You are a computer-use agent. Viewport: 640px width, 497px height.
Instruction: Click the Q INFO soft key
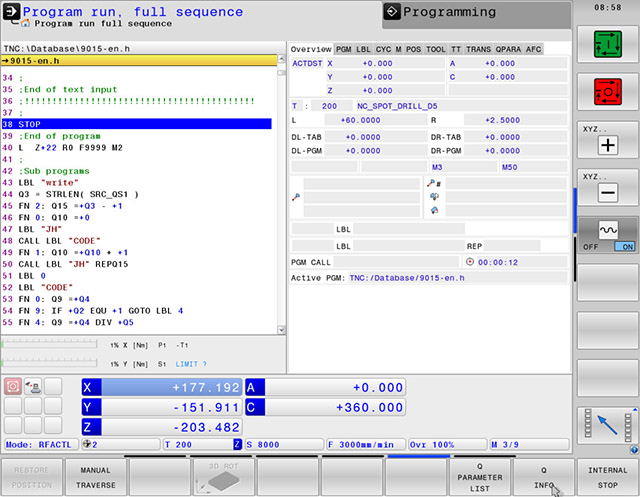[x=544, y=477]
